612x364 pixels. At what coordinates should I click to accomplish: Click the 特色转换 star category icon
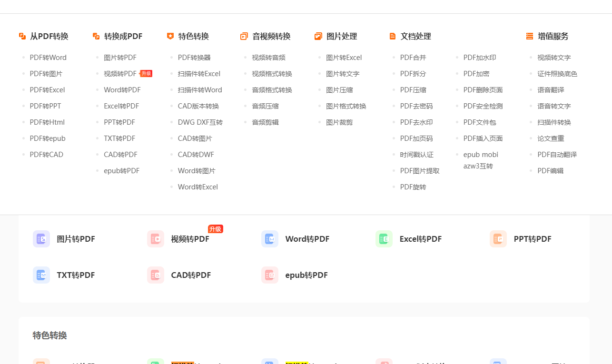170,36
